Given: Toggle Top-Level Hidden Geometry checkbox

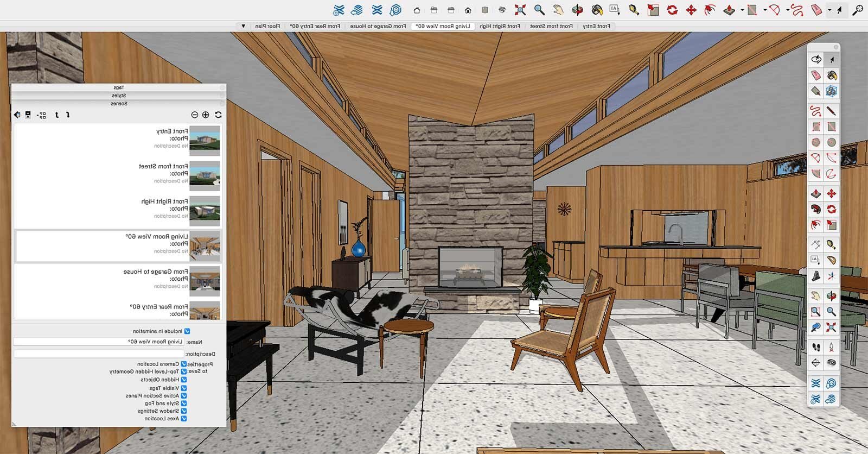Looking at the screenshot, I should (184, 372).
